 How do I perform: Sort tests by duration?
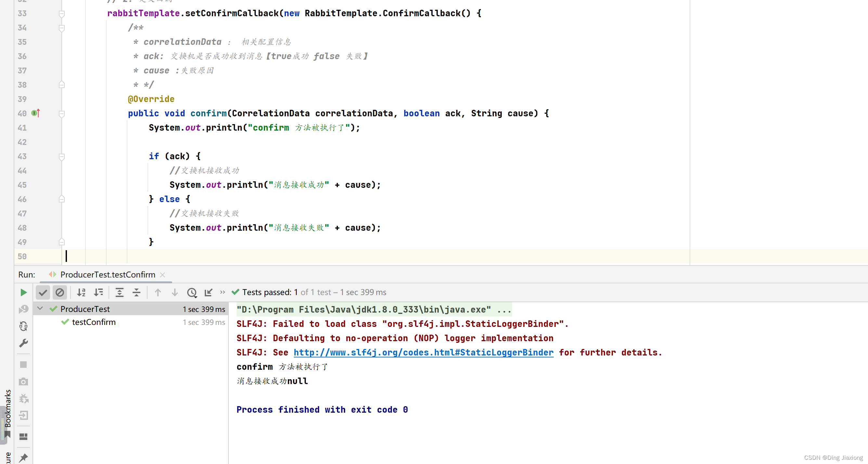tap(98, 292)
